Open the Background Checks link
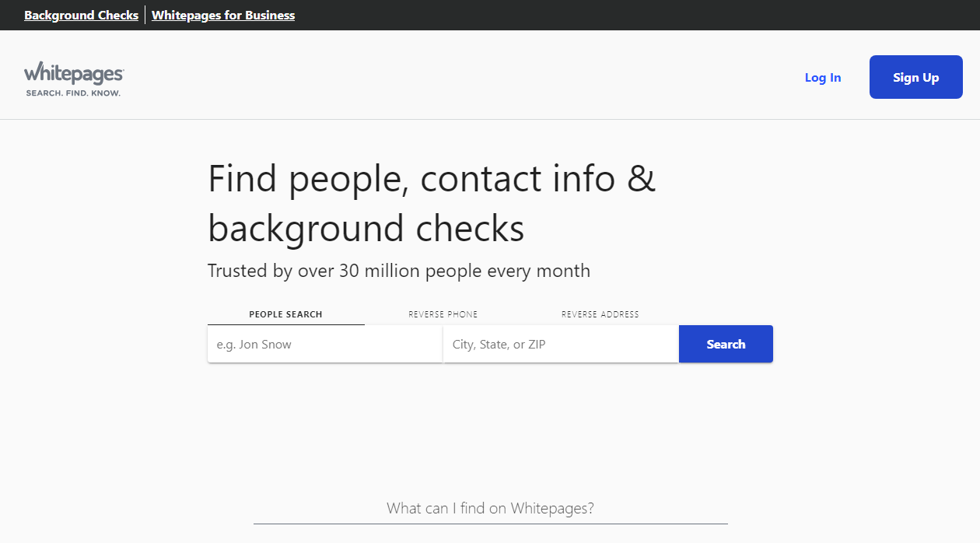Image resolution: width=980 pixels, height=543 pixels. [82, 15]
